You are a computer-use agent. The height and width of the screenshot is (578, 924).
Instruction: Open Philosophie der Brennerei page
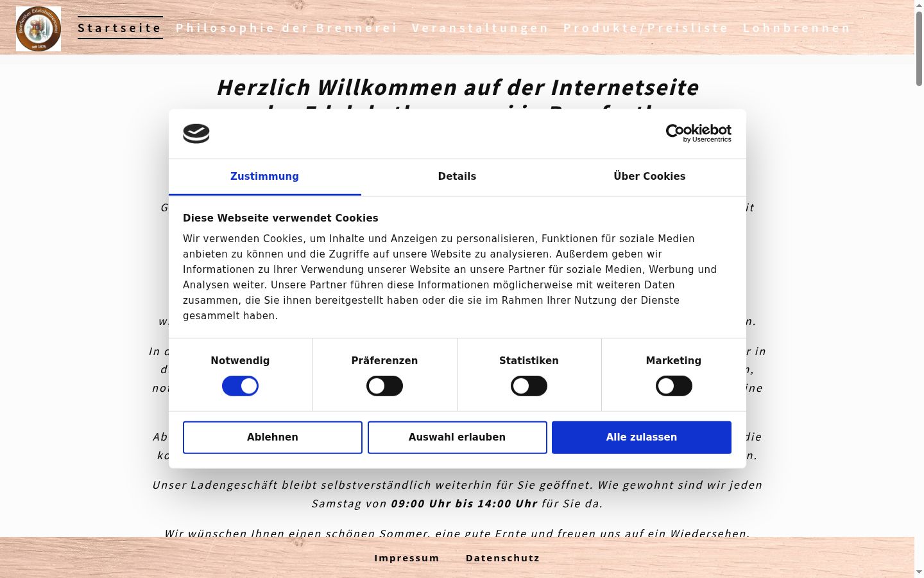[287, 28]
